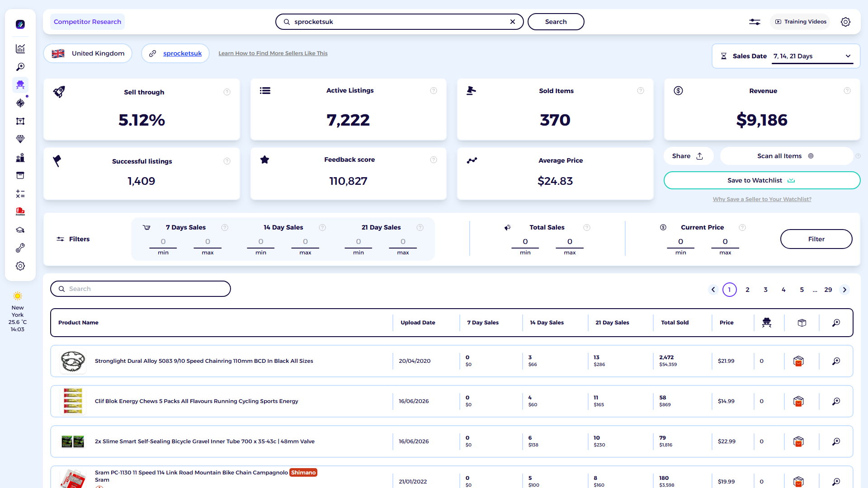Open Why Save a Seller link
868x488 pixels.
[762, 199]
